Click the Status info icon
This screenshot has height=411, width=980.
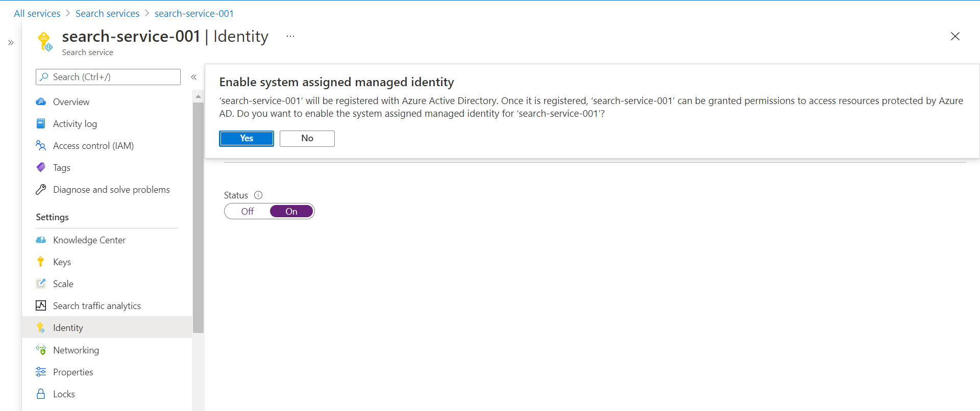pos(258,195)
